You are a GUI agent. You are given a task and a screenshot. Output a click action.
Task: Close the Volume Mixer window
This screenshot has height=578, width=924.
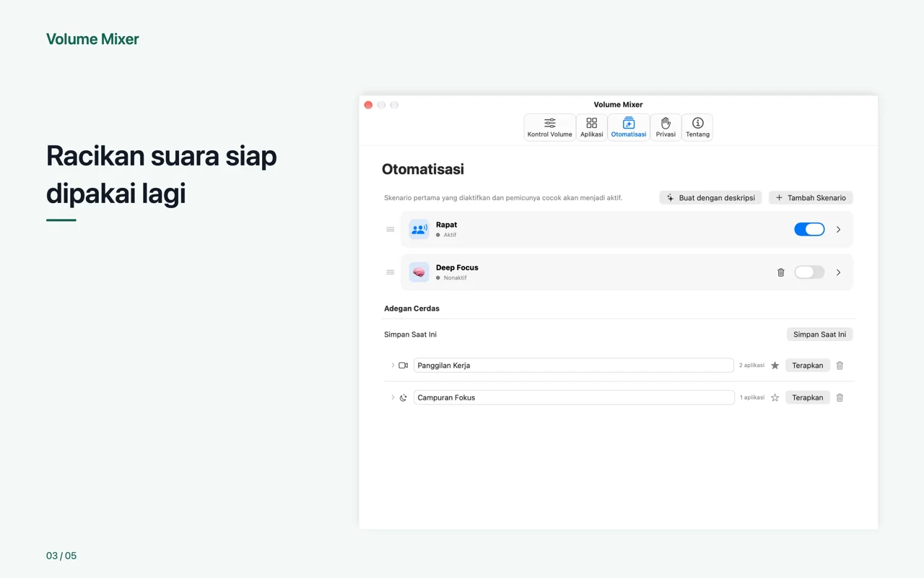pos(368,105)
